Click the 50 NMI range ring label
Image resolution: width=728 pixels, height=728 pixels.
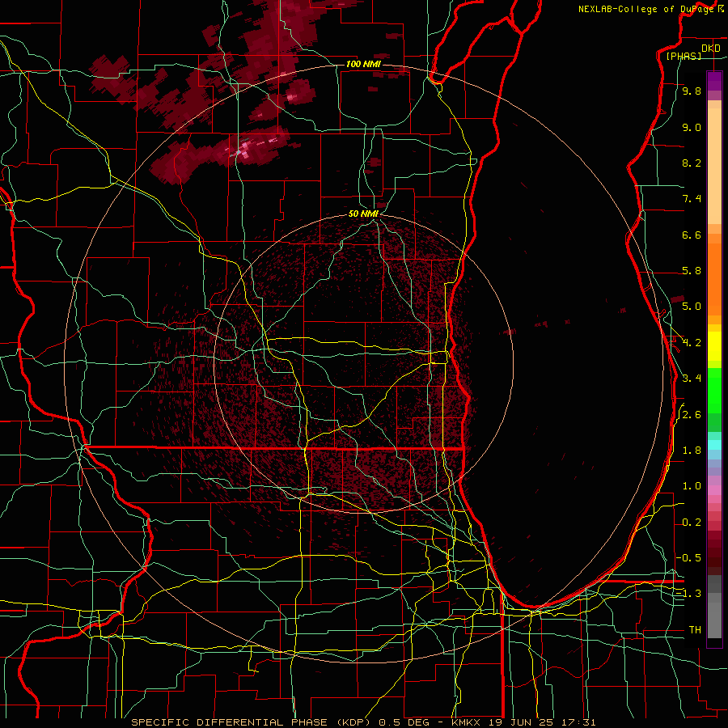363,214
